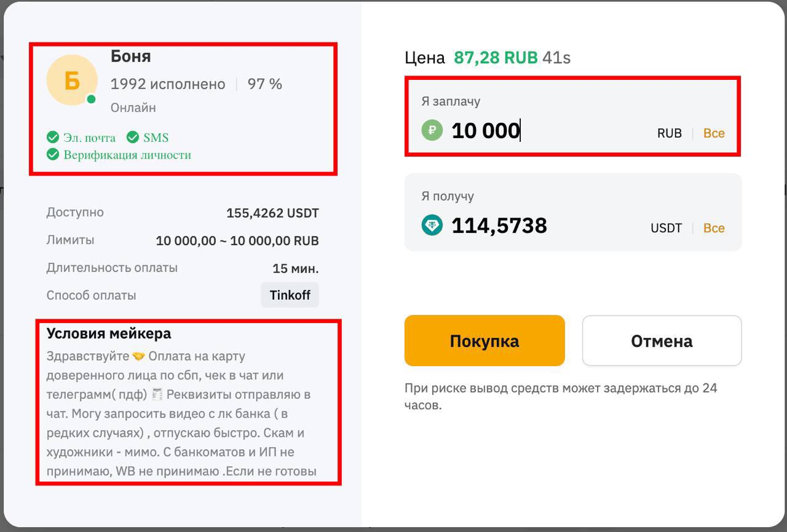Cancel the order with Отмена button
Screen dimensions: 787x532
662,341
